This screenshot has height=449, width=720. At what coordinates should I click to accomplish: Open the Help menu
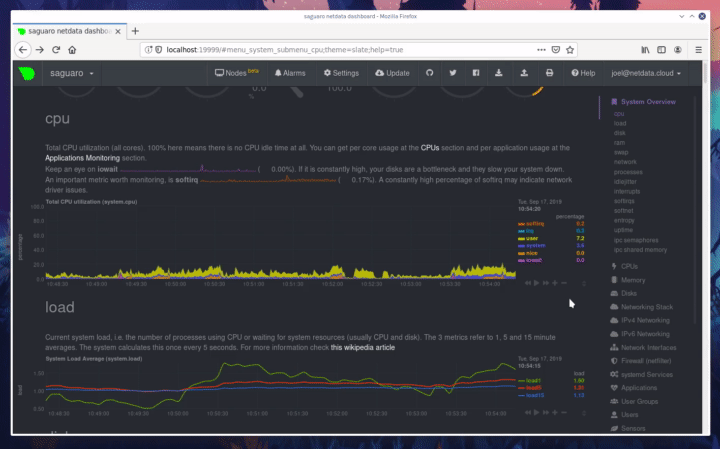pyautogui.click(x=583, y=73)
